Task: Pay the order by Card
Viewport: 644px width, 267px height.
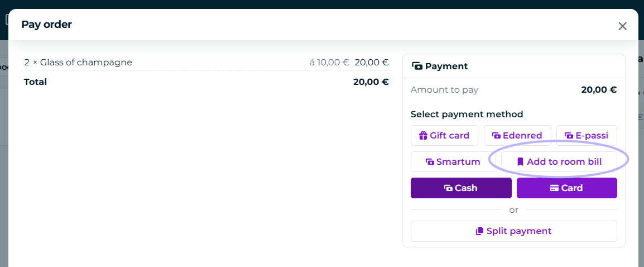Action: click(567, 188)
